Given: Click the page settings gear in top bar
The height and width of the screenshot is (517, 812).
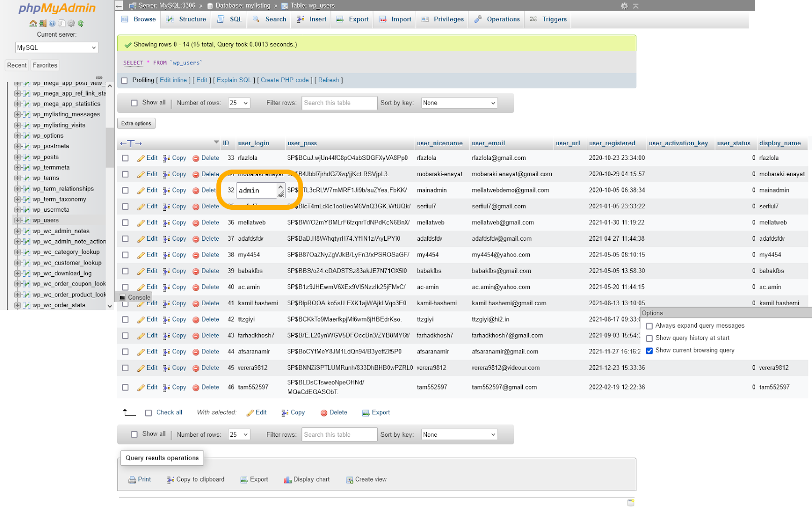Looking at the screenshot, I should pos(624,6).
